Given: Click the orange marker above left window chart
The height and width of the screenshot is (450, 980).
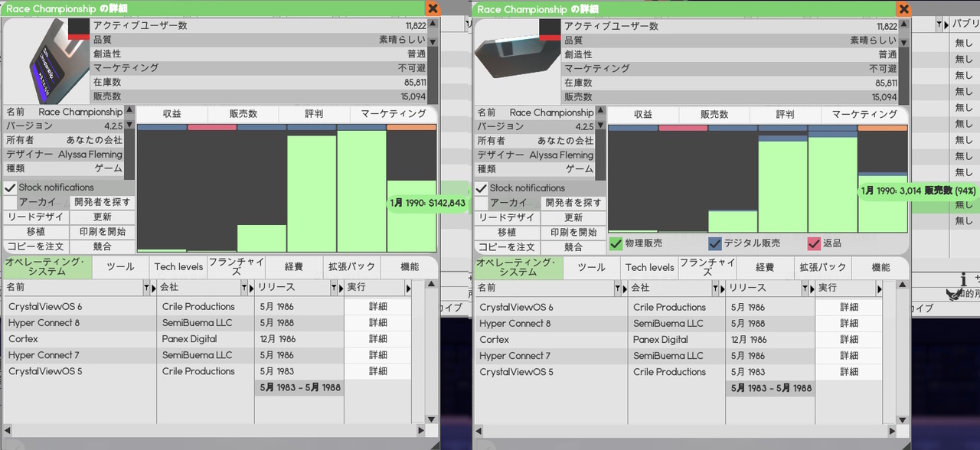Looking at the screenshot, I should 412,127.
